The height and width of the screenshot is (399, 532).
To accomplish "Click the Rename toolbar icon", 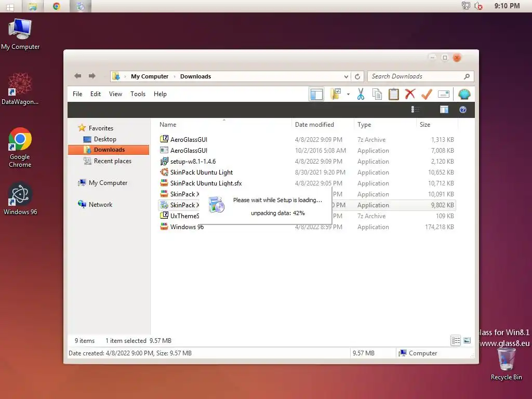I will 444,94.
